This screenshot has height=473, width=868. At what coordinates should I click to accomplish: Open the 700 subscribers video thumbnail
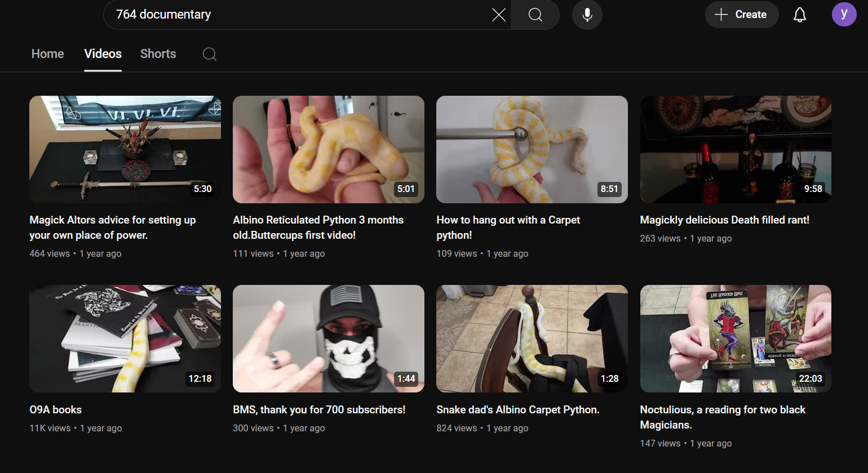tap(329, 338)
